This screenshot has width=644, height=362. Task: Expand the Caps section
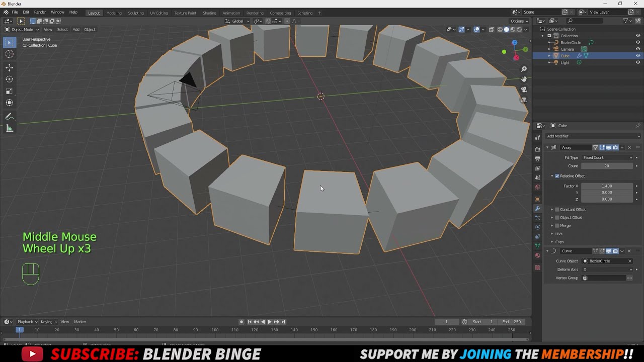click(x=559, y=242)
